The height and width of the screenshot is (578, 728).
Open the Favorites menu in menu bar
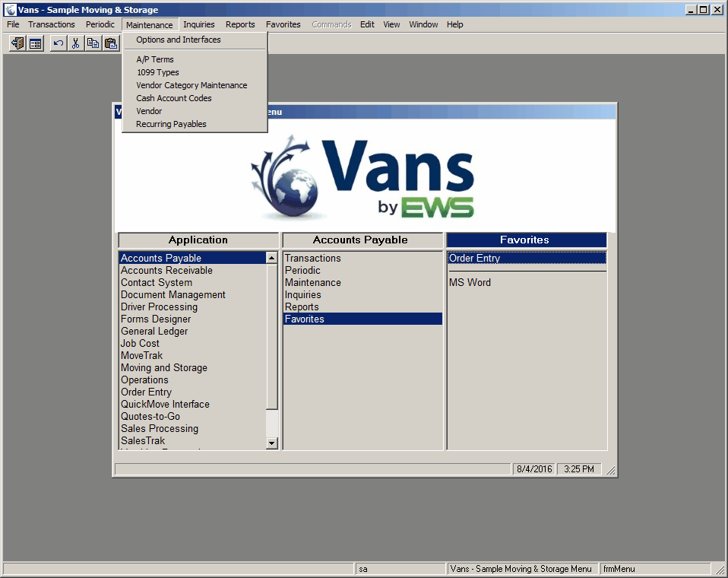pyautogui.click(x=283, y=24)
